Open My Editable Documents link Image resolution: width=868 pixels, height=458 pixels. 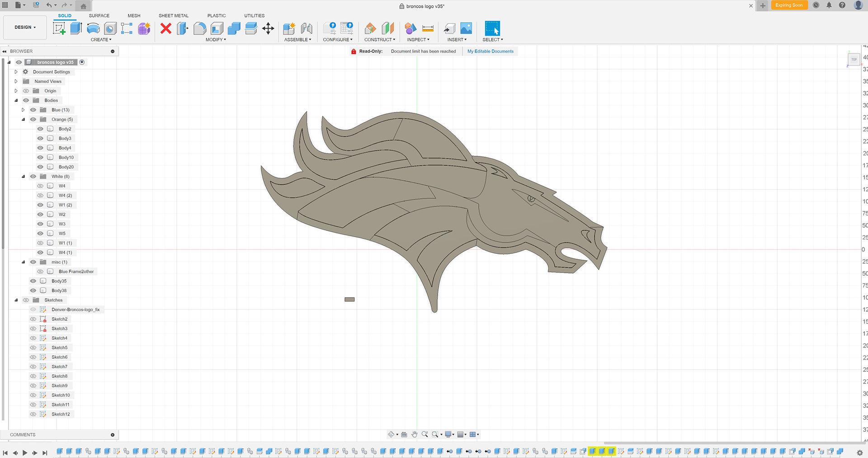[491, 51]
